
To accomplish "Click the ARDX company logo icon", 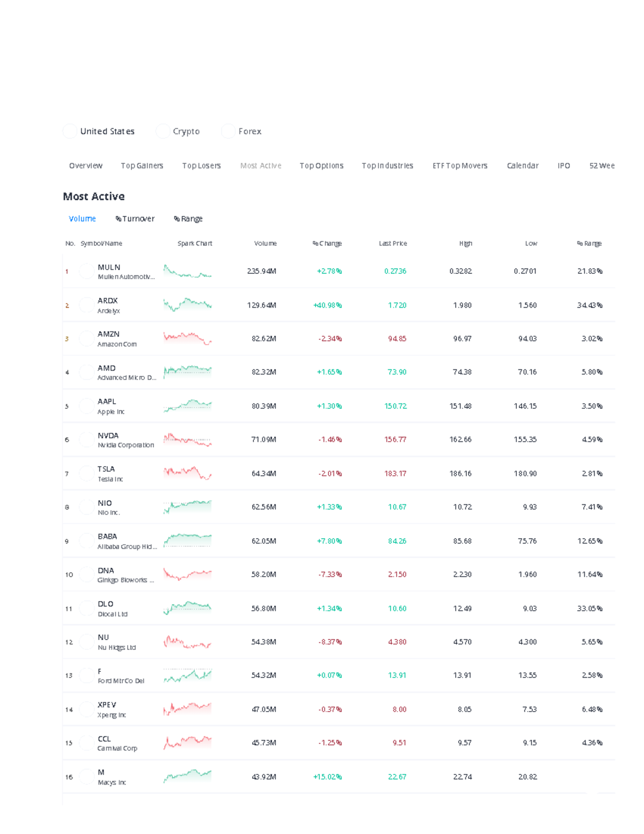I will (x=86, y=305).
